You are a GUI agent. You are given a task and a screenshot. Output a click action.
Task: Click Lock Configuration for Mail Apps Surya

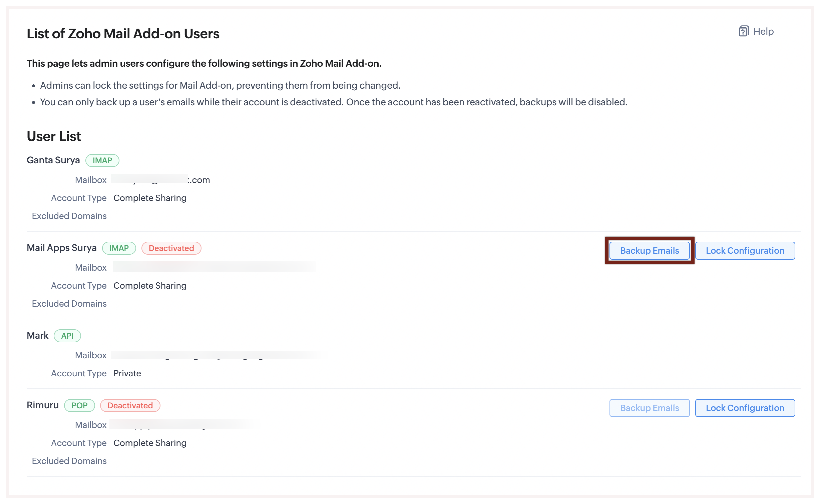[x=745, y=251]
